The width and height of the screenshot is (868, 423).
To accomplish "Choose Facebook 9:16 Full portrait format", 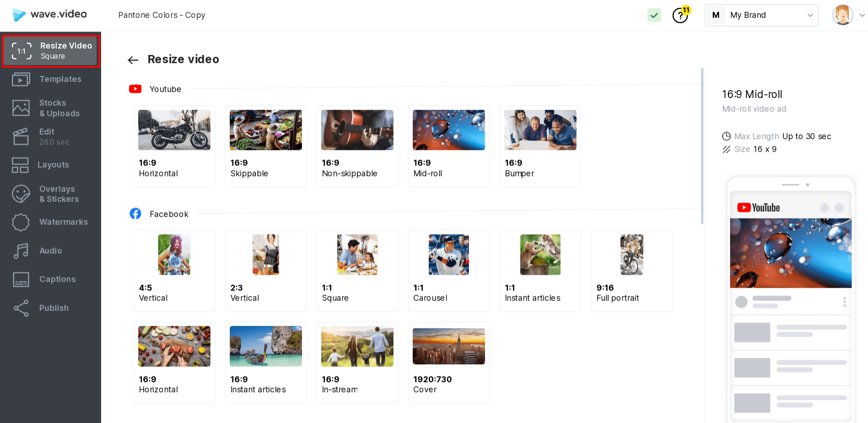I will pyautogui.click(x=631, y=271).
